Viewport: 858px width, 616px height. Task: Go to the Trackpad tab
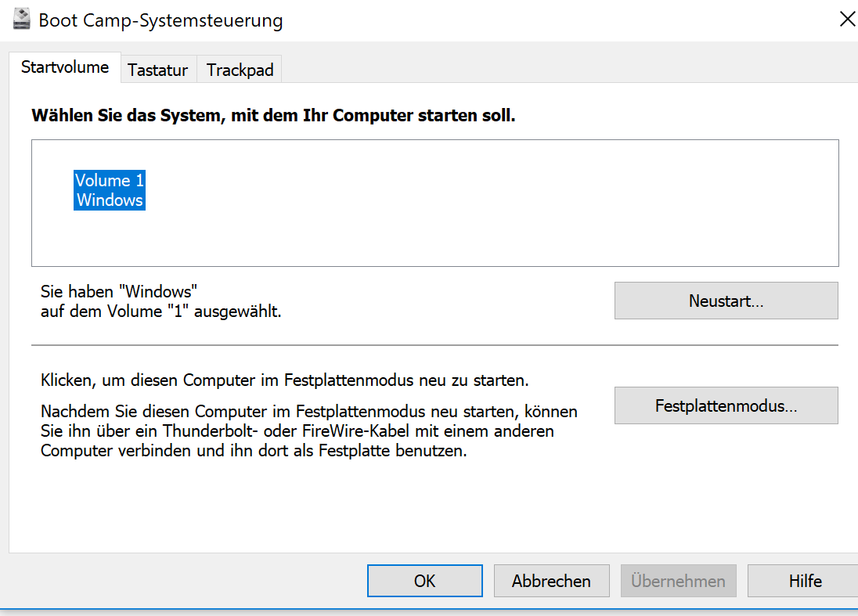coord(240,70)
